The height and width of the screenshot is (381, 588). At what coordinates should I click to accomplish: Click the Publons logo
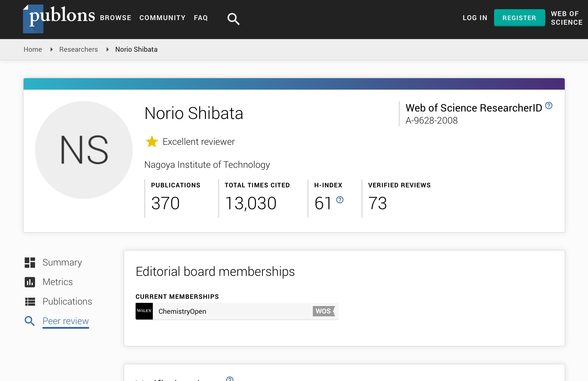tap(59, 19)
